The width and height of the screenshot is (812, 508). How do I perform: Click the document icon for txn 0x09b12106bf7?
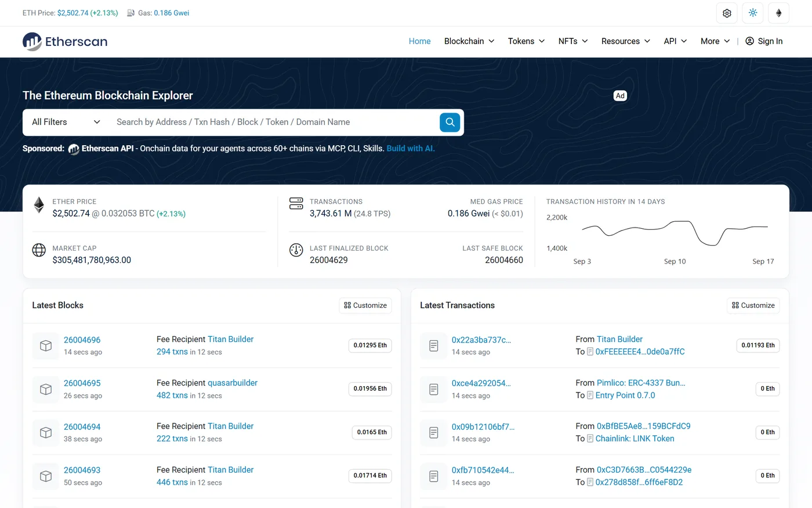[x=434, y=433]
